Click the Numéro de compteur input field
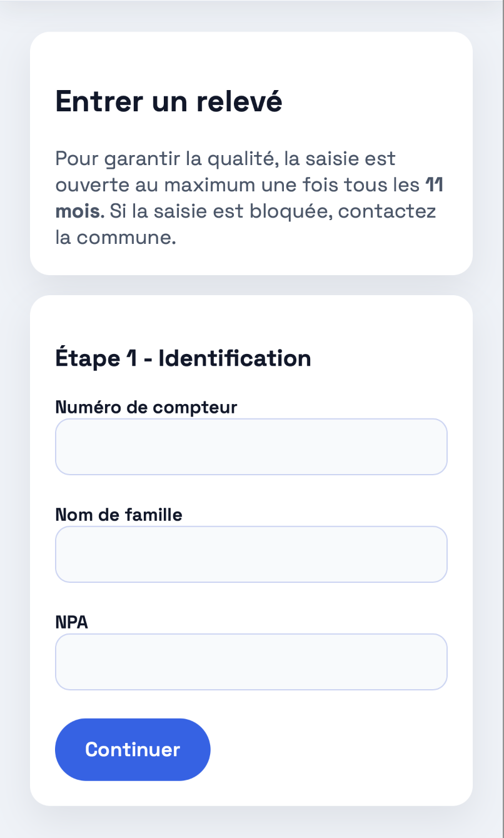504x838 pixels. (x=251, y=447)
